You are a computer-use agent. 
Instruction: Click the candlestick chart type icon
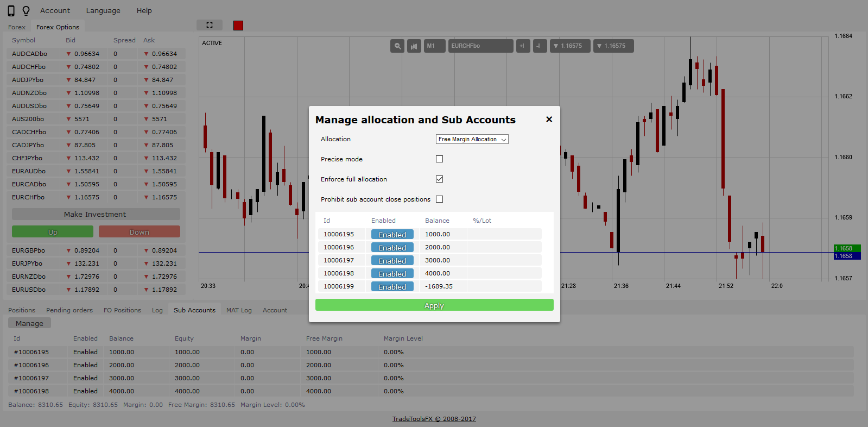(414, 46)
